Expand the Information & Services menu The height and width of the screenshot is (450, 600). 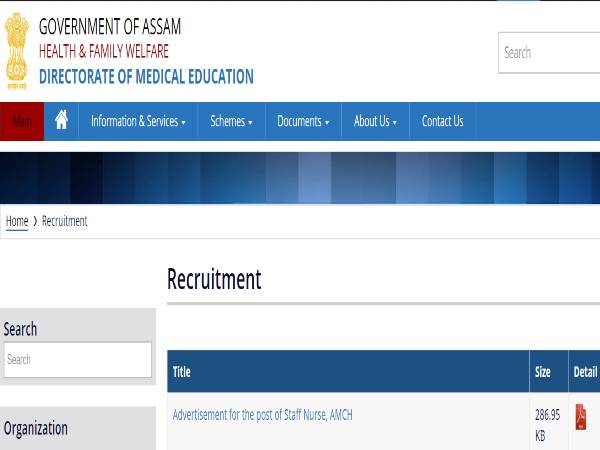click(x=138, y=121)
